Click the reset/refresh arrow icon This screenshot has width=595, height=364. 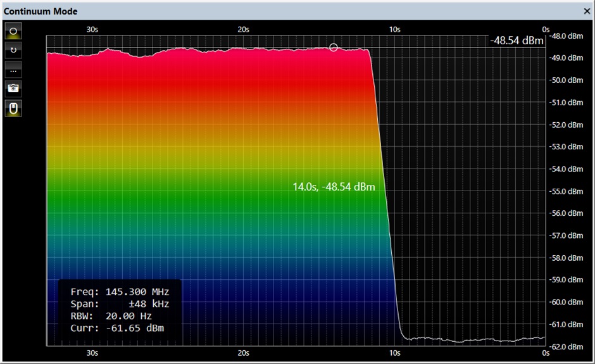pyautogui.click(x=13, y=50)
